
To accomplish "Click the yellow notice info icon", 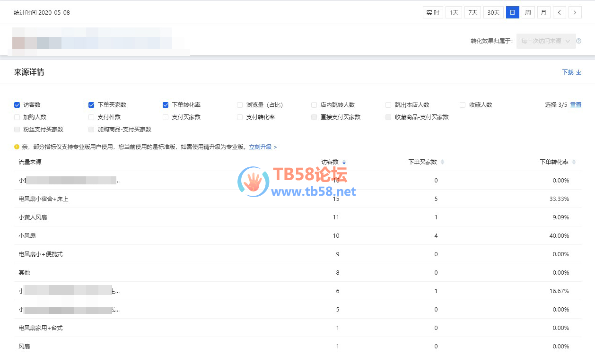I will click(17, 147).
